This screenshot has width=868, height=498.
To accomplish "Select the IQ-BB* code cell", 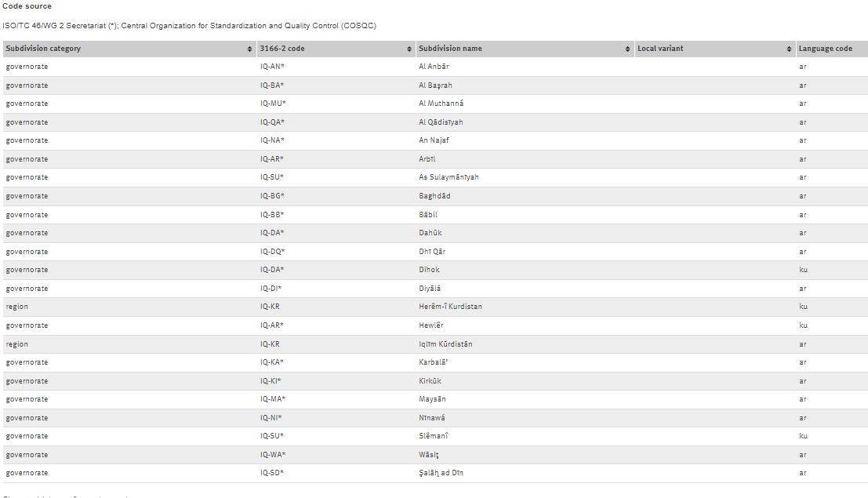I will (x=272, y=215).
